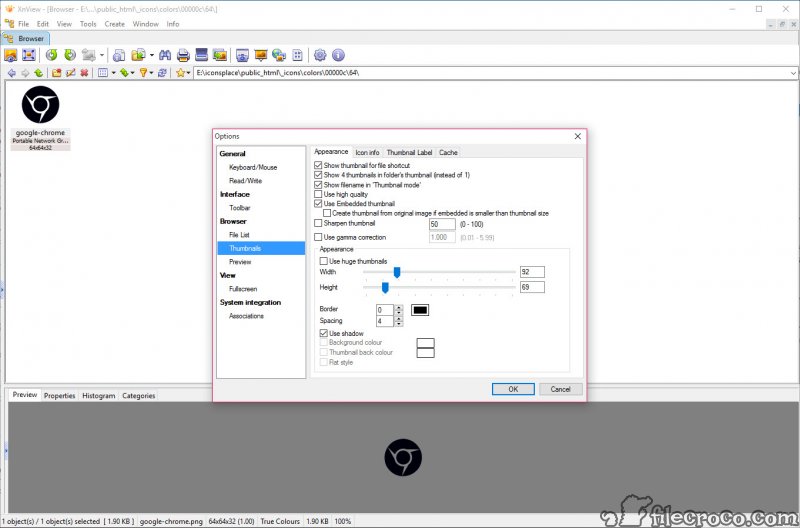Refresh the browser view icon
The height and width of the screenshot is (528, 800).
(163, 73)
